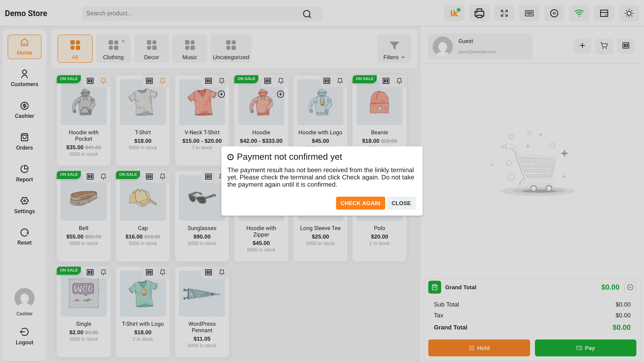Open Settings from sidebar

[25, 205]
